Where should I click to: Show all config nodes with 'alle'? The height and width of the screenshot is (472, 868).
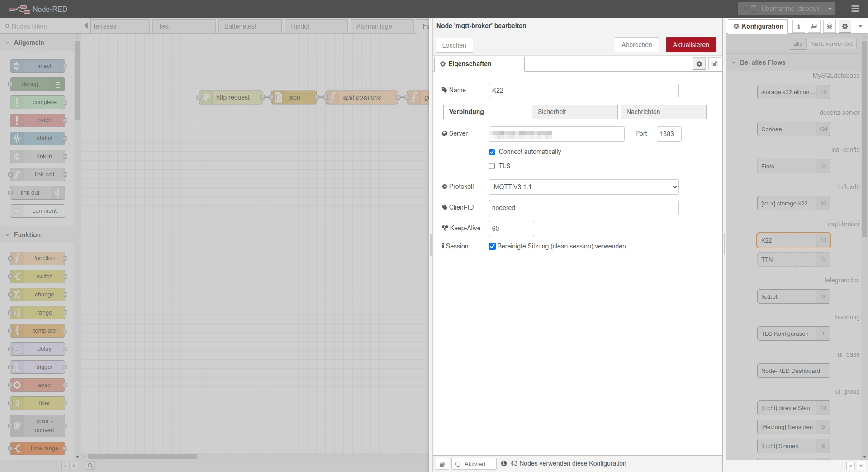[798, 44]
